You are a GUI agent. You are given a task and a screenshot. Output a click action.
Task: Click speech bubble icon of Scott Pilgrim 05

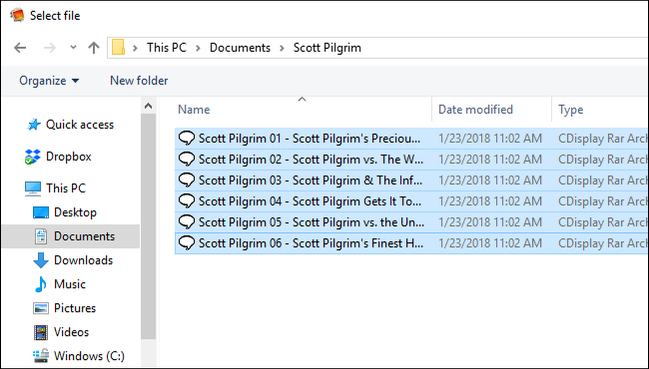coord(187,222)
